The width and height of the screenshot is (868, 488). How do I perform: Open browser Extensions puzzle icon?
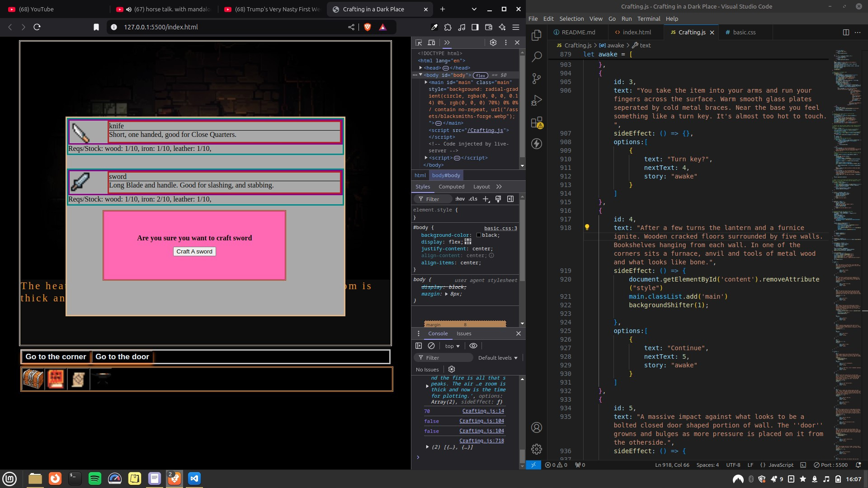point(448,27)
